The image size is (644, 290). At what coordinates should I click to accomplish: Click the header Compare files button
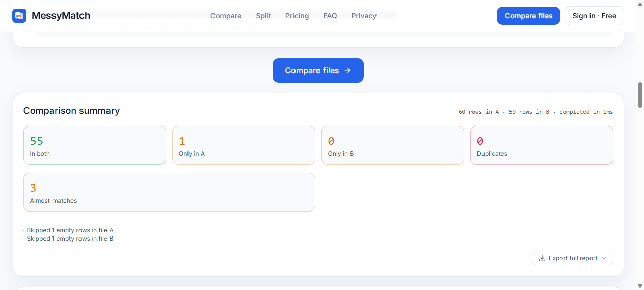pyautogui.click(x=528, y=16)
